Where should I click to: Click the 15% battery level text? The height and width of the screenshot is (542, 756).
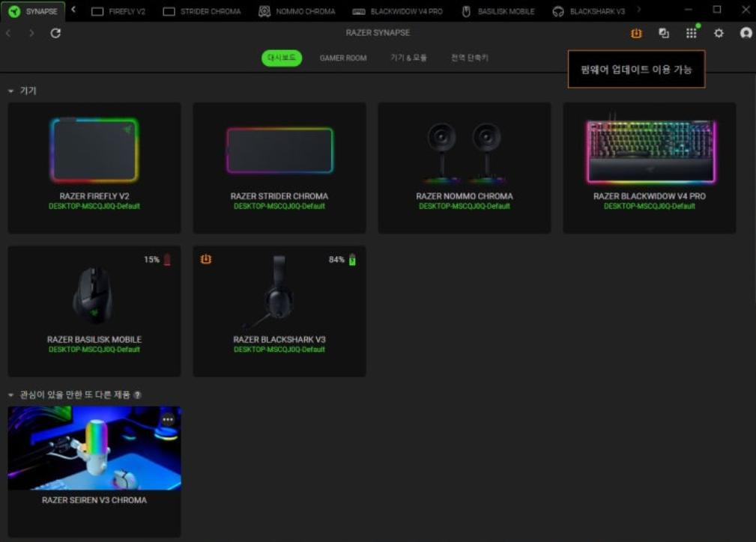point(151,260)
